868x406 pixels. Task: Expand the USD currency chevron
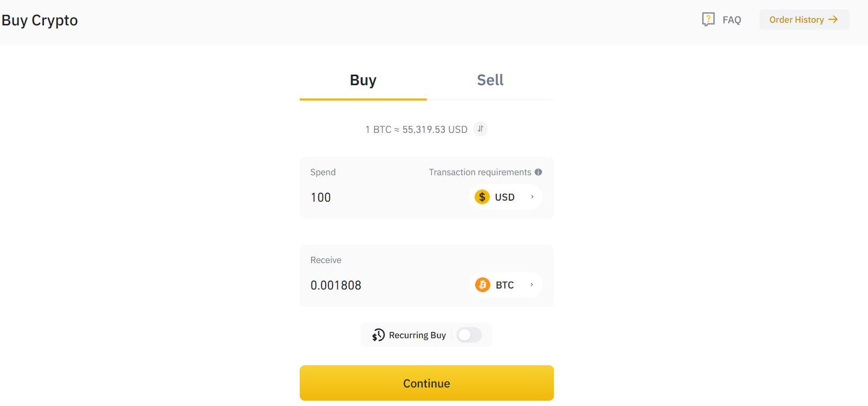coord(532,197)
